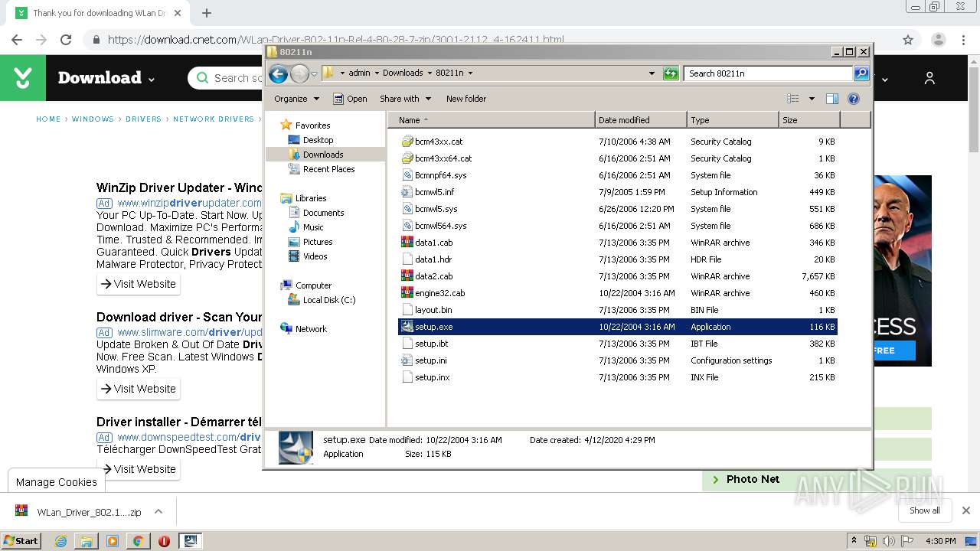The width and height of the screenshot is (980, 551).
Task: Sort files by Date modified column
Action: click(641, 120)
